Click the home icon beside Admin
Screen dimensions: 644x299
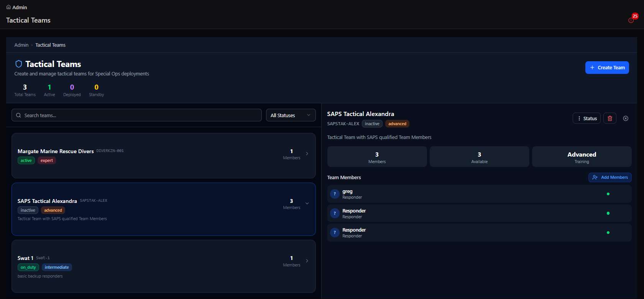click(x=8, y=7)
